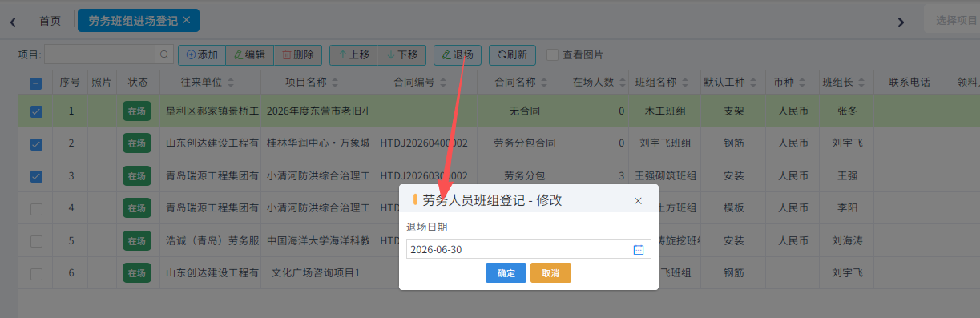
Task: Click the 上移 button
Action: 353,55
